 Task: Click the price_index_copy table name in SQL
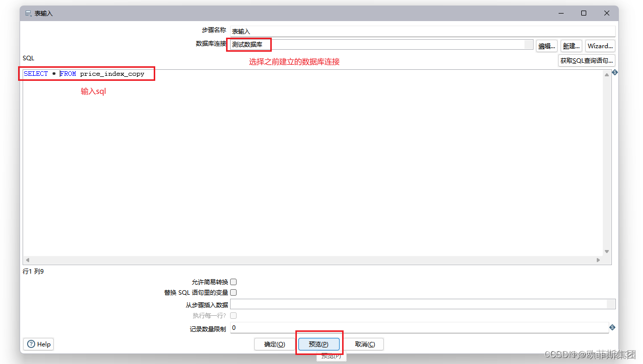[x=112, y=74]
